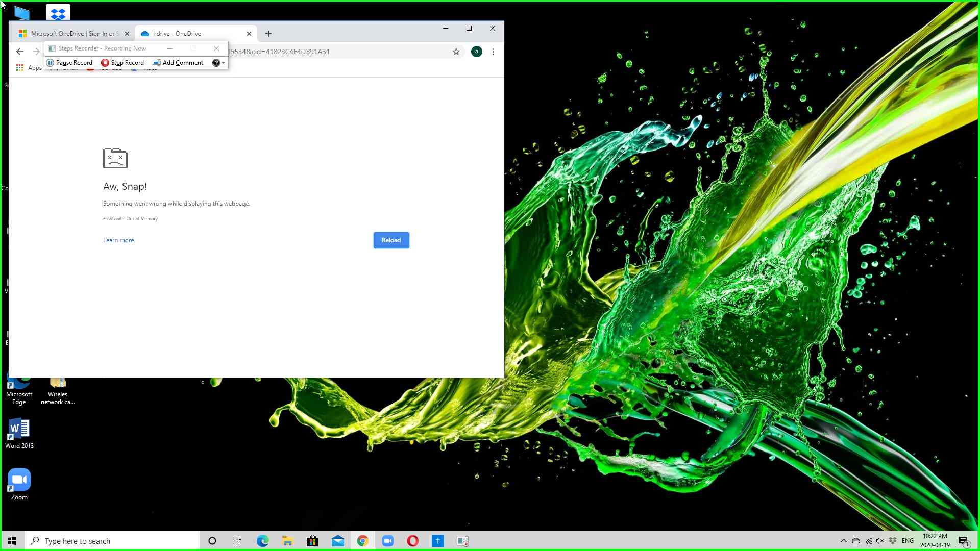Open a new Chrome tab
The height and width of the screenshot is (551, 980).
[x=268, y=34]
